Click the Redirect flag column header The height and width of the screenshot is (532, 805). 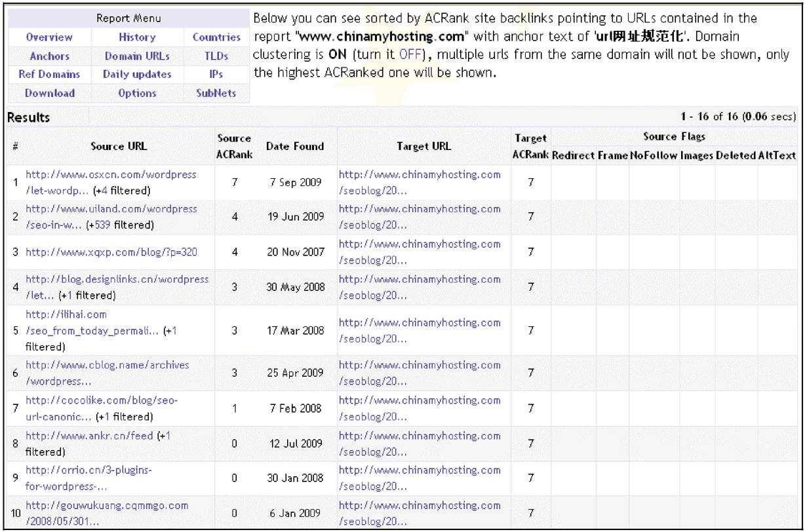[573, 155]
